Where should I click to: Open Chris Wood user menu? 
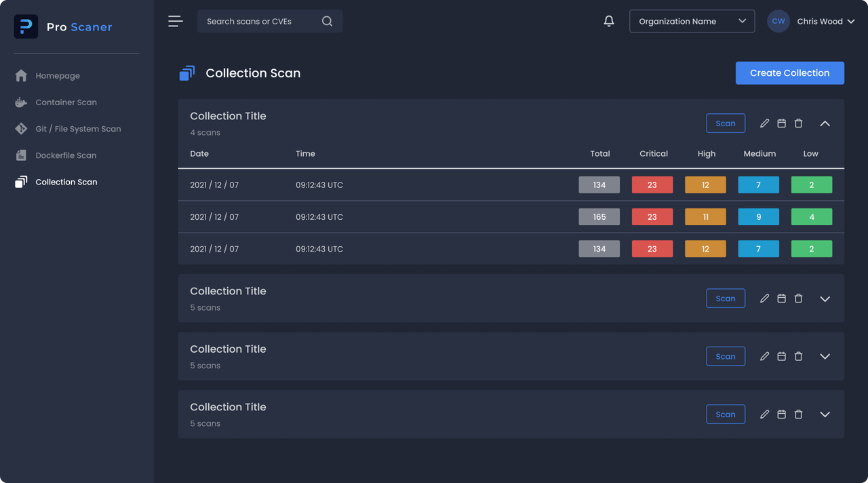click(825, 21)
